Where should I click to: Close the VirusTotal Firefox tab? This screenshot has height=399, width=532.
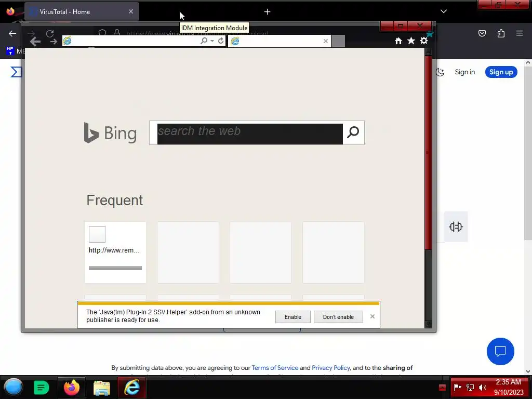point(131,11)
